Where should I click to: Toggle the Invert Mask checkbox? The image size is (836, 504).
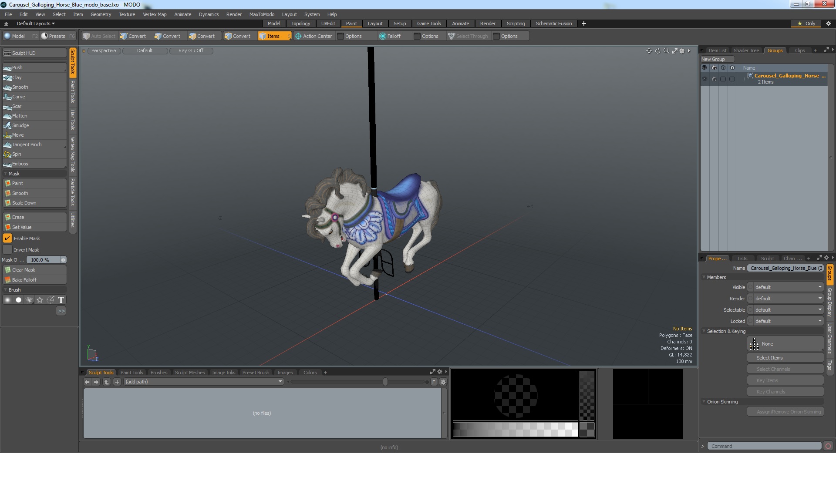pos(7,250)
